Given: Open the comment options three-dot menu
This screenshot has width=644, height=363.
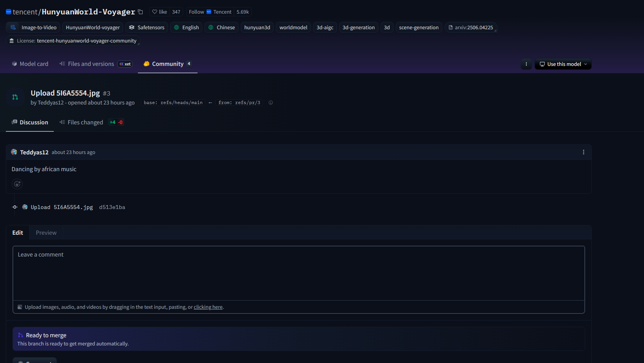Looking at the screenshot, I should click(x=583, y=152).
